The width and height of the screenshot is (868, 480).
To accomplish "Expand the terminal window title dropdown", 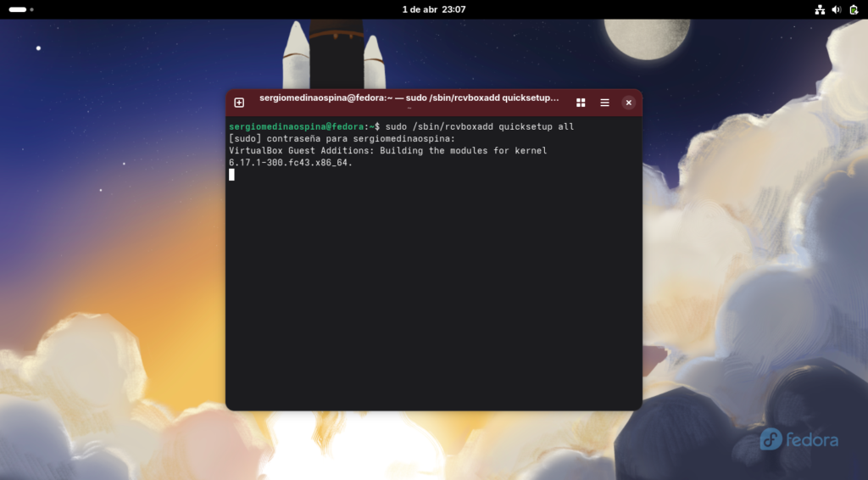I will 409,109.
